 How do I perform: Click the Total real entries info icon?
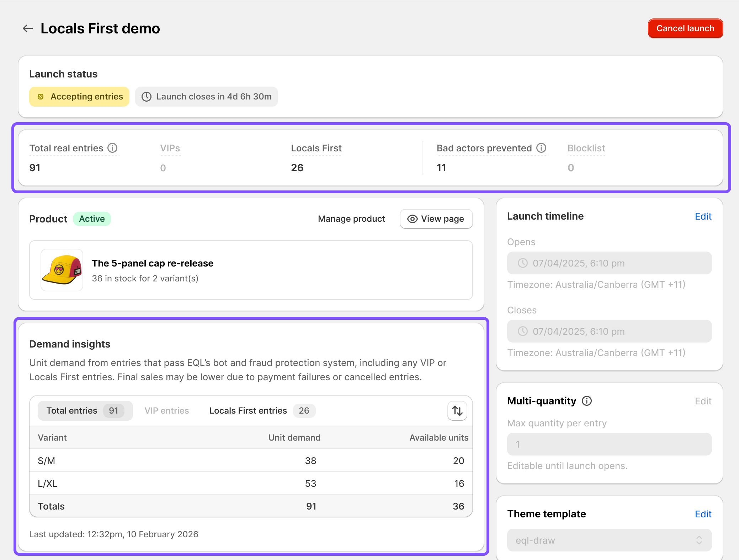pos(112,148)
